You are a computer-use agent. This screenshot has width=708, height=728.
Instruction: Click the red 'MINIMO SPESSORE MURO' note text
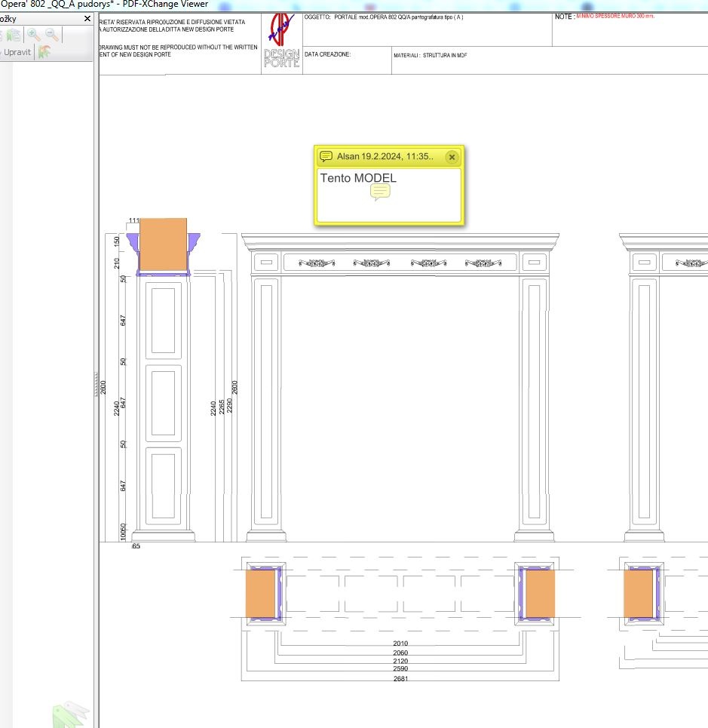coord(615,16)
